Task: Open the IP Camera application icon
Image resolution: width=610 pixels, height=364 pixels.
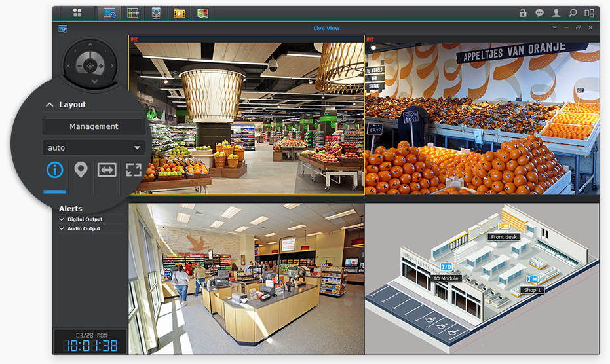Action: coord(156,12)
